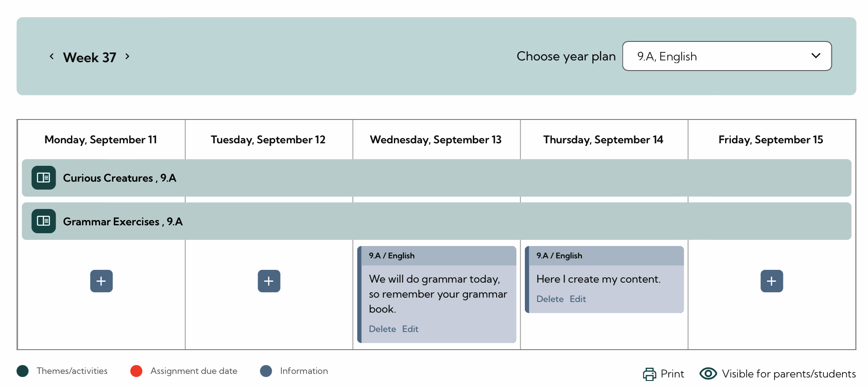Edit the Thursday 'Here I create my content' note
Viewport: 868px width, 388px height.
pos(578,299)
